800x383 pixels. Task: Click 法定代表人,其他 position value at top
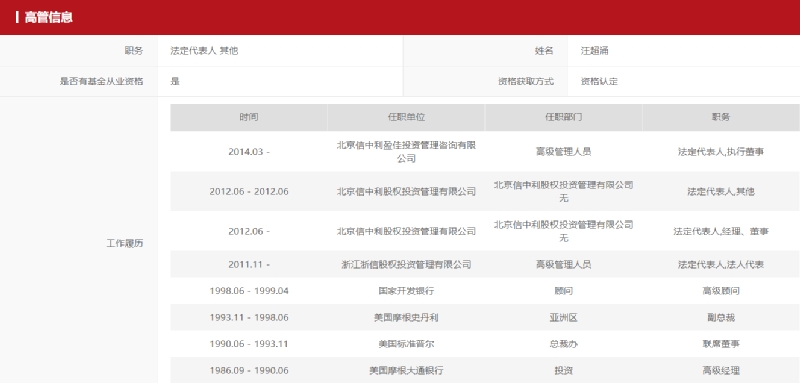click(x=204, y=51)
